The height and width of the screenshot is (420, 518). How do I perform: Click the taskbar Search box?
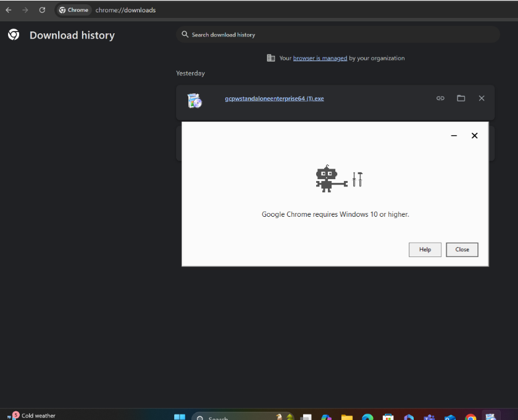pos(243,417)
